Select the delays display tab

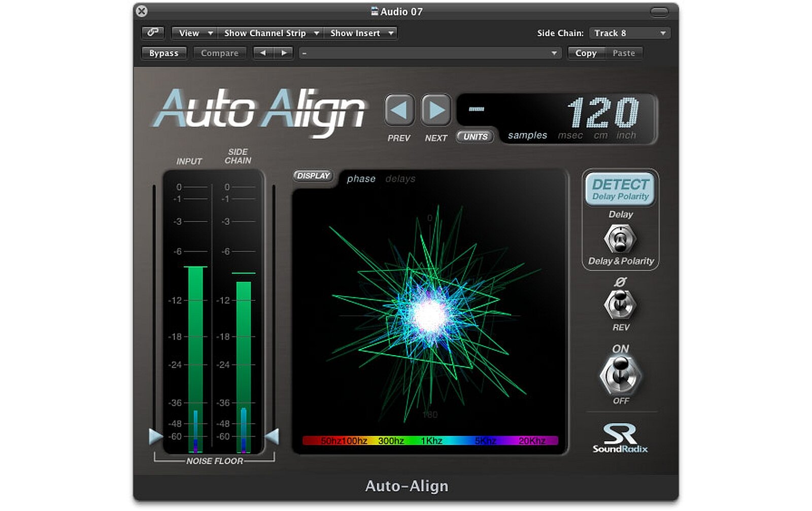400,179
